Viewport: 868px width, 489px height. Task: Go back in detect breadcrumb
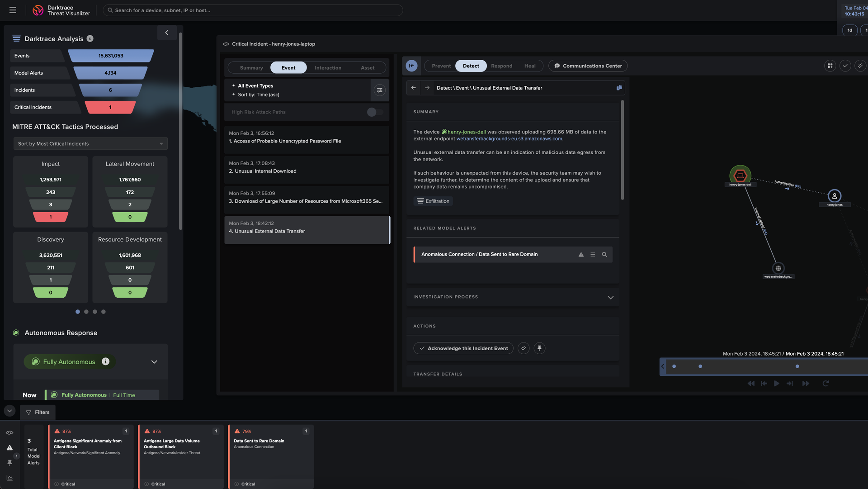coord(413,88)
